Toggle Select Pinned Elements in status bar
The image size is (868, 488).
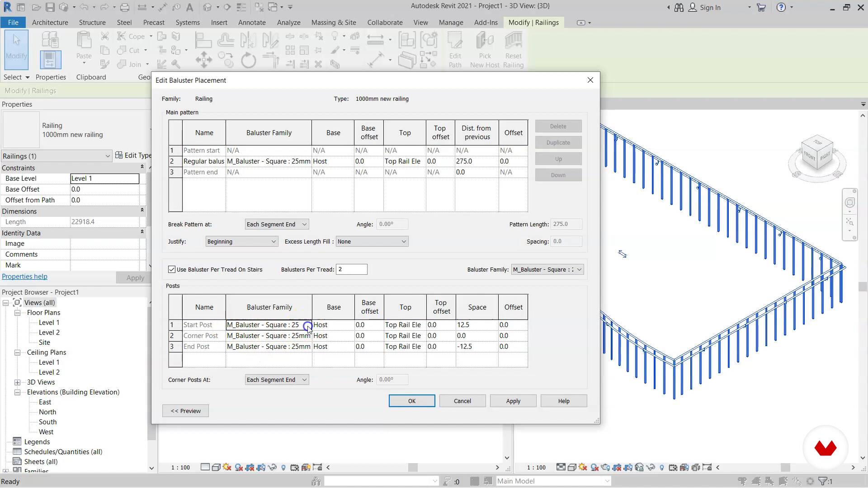point(769,481)
